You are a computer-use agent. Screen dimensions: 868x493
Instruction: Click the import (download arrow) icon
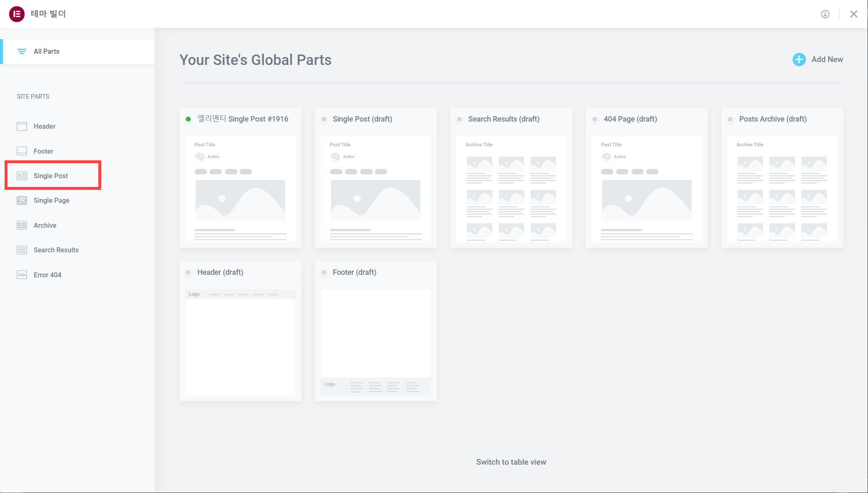(x=825, y=14)
